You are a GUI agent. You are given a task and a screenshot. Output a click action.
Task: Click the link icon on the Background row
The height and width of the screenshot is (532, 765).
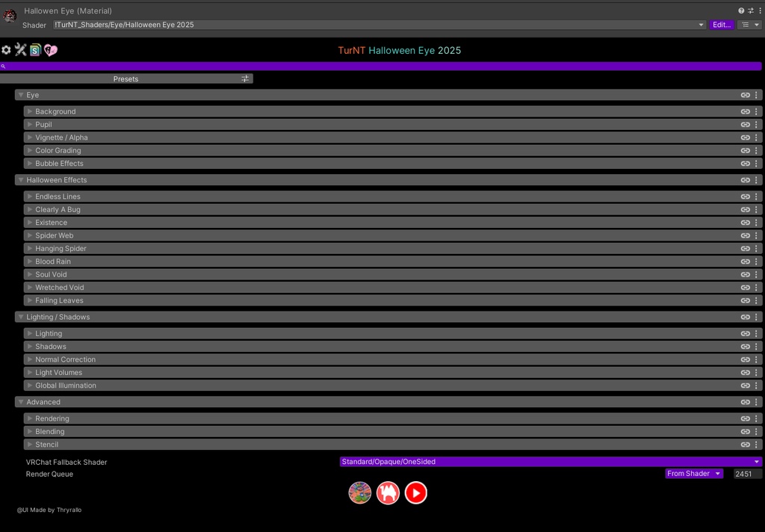coord(746,112)
